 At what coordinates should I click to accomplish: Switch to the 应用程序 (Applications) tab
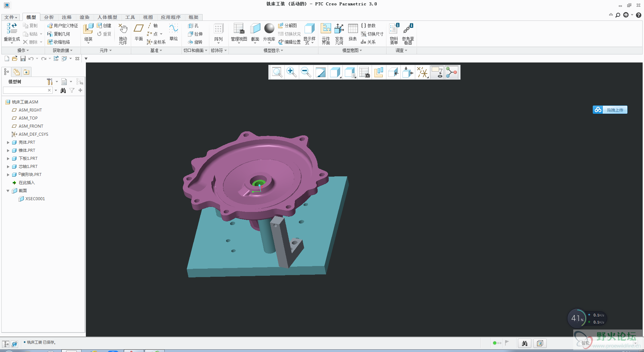point(171,17)
